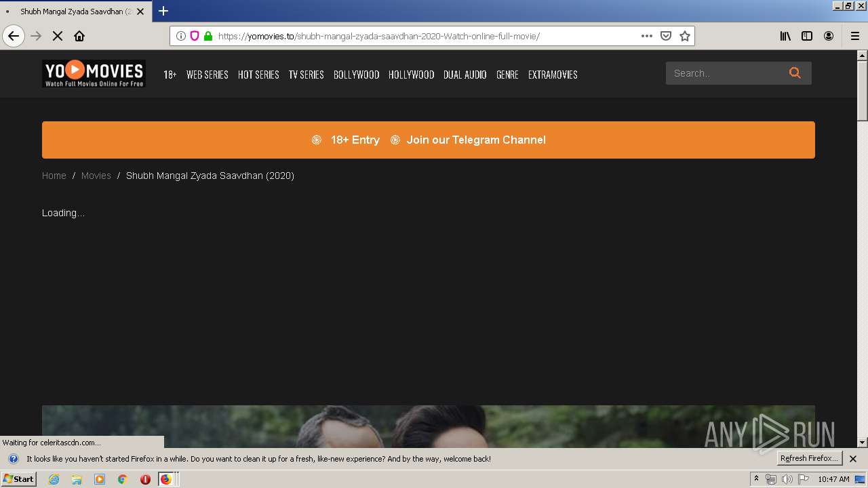Screen dimensions: 868x488
Task: Show hidden tray icons arrow
Action: click(756, 479)
